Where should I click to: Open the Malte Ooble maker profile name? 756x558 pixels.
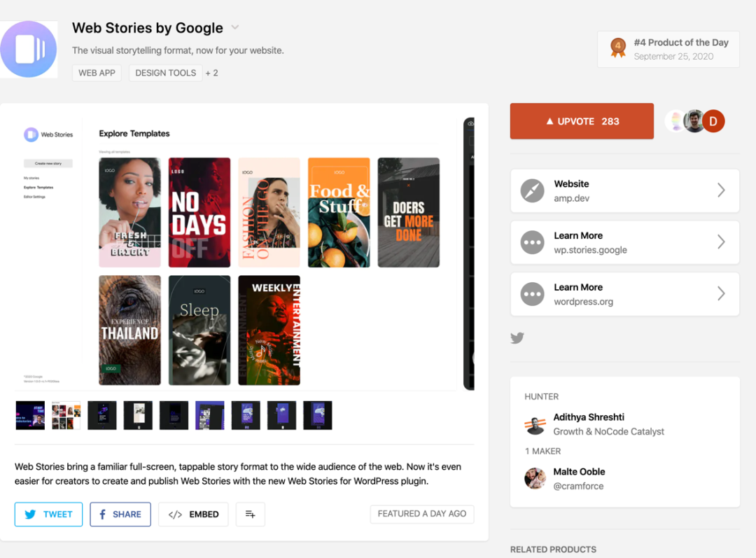(x=579, y=472)
